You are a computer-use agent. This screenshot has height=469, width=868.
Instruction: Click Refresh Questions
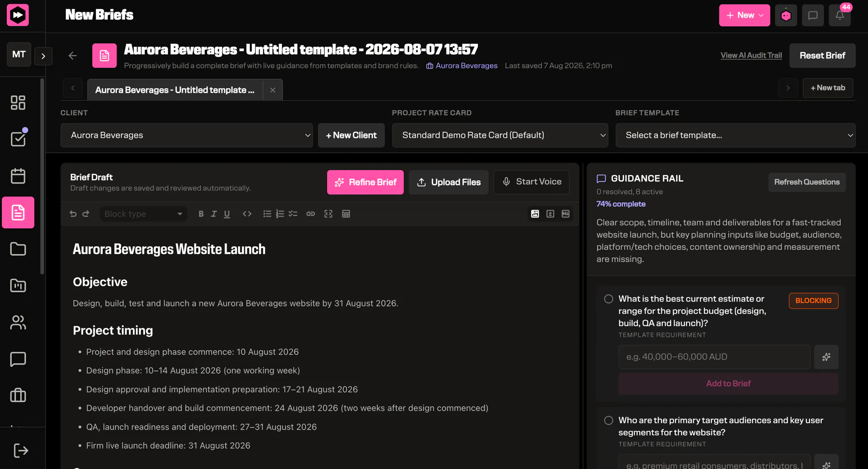pyautogui.click(x=807, y=182)
